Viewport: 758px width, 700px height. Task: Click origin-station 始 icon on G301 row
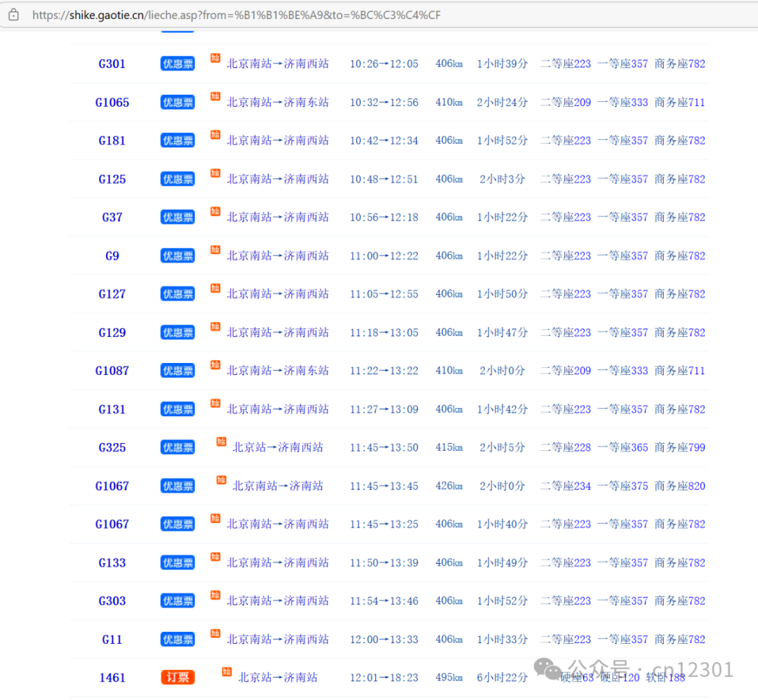point(215,58)
